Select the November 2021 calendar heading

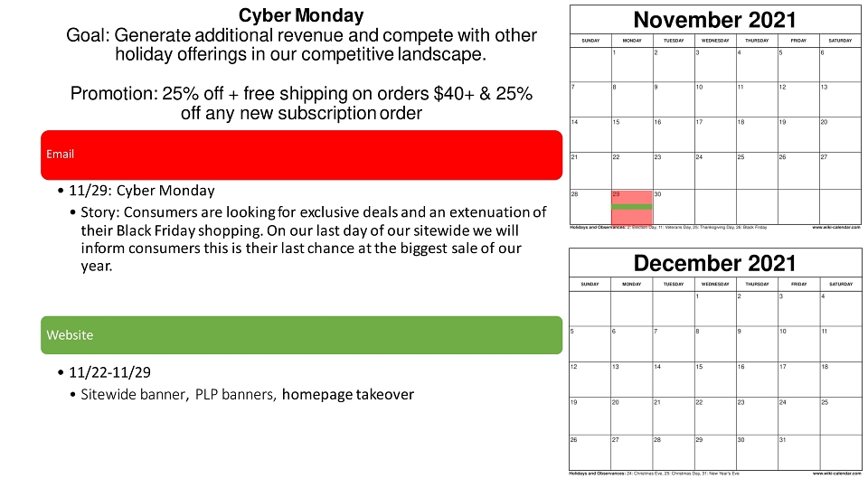click(714, 20)
